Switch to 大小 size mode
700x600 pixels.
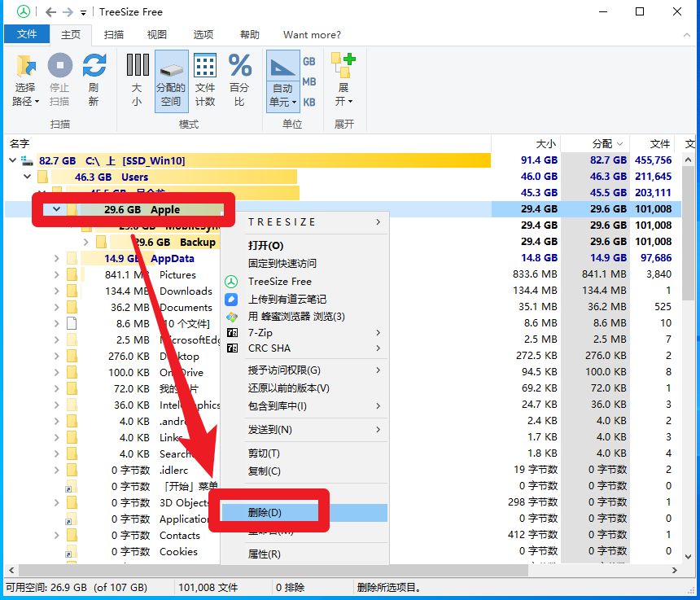[138, 81]
